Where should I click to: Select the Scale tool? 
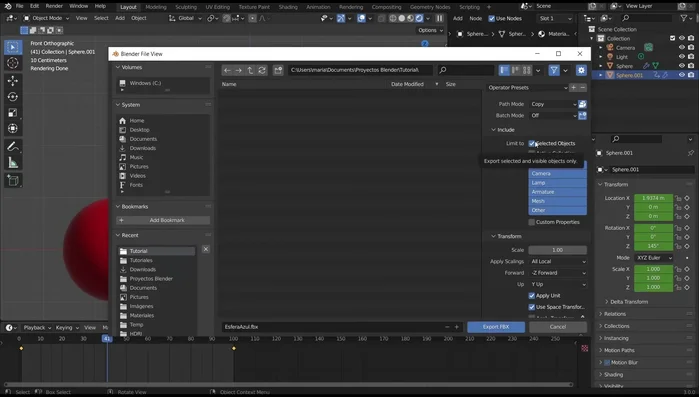12,112
